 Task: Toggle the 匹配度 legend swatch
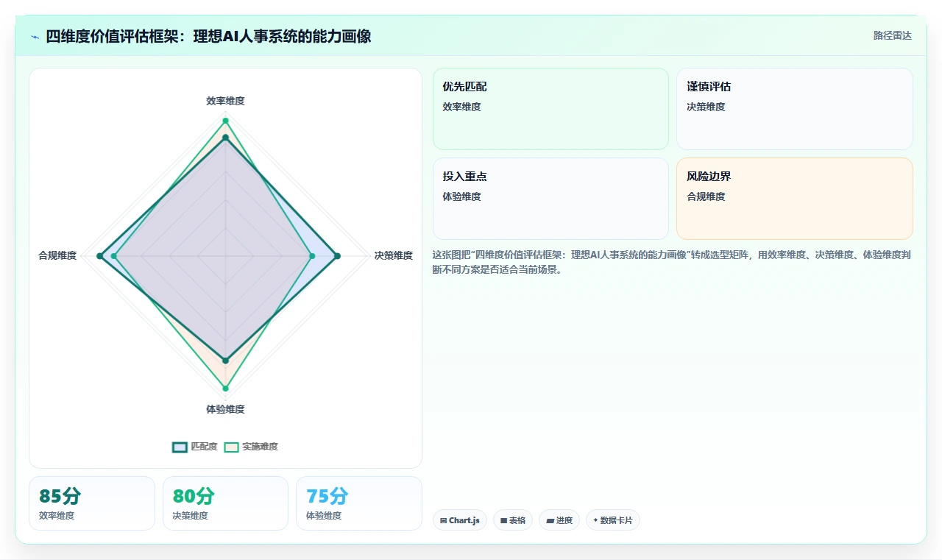click(x=180, y=447)
